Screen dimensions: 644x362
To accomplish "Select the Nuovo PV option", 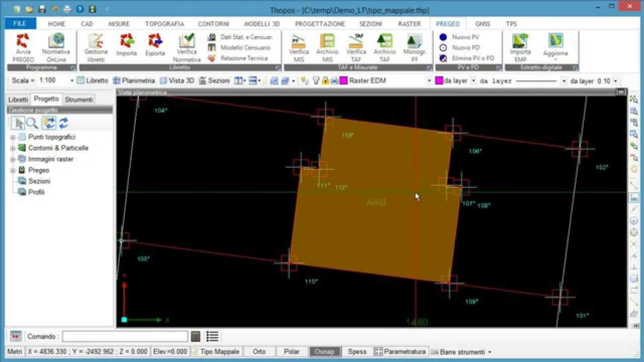I will coord(459,37).
